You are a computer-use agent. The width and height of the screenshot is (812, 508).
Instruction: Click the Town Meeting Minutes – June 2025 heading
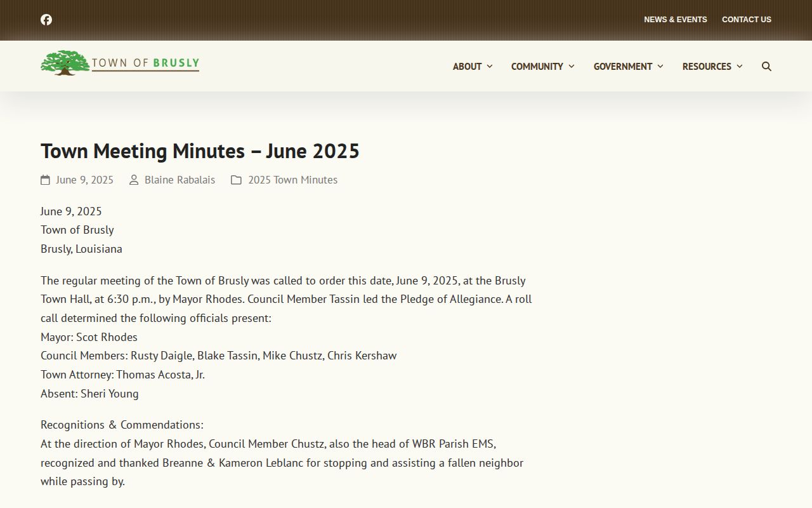[200, 151]
